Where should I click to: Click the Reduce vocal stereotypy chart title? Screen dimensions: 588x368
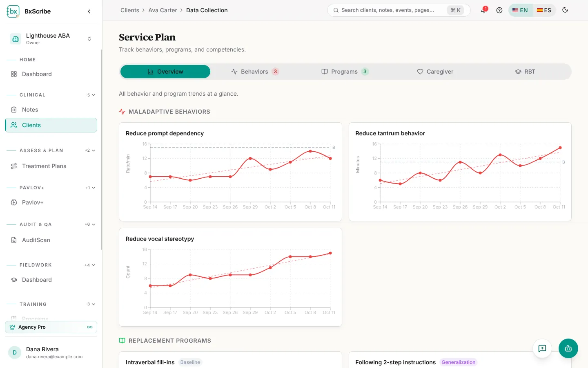coord(160,239)
